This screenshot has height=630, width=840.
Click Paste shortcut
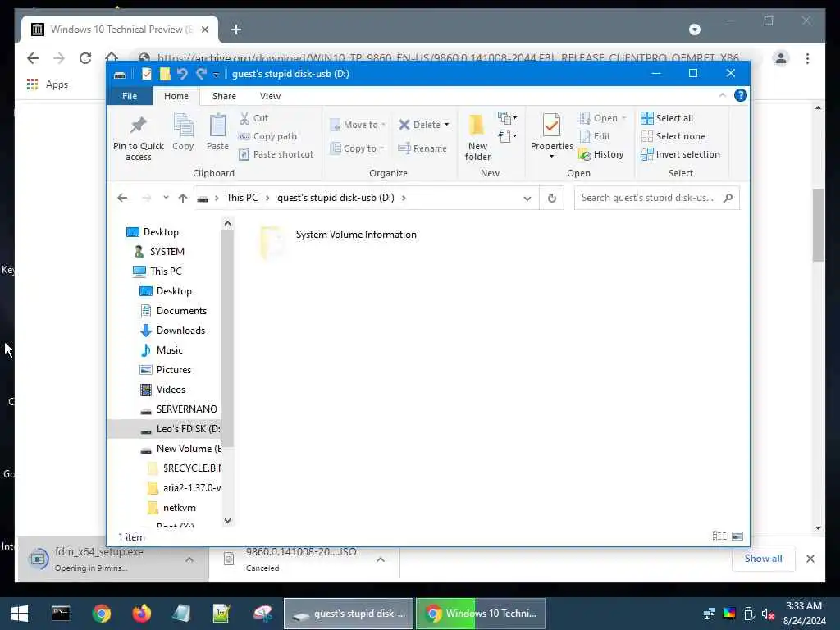coord(276,154)
